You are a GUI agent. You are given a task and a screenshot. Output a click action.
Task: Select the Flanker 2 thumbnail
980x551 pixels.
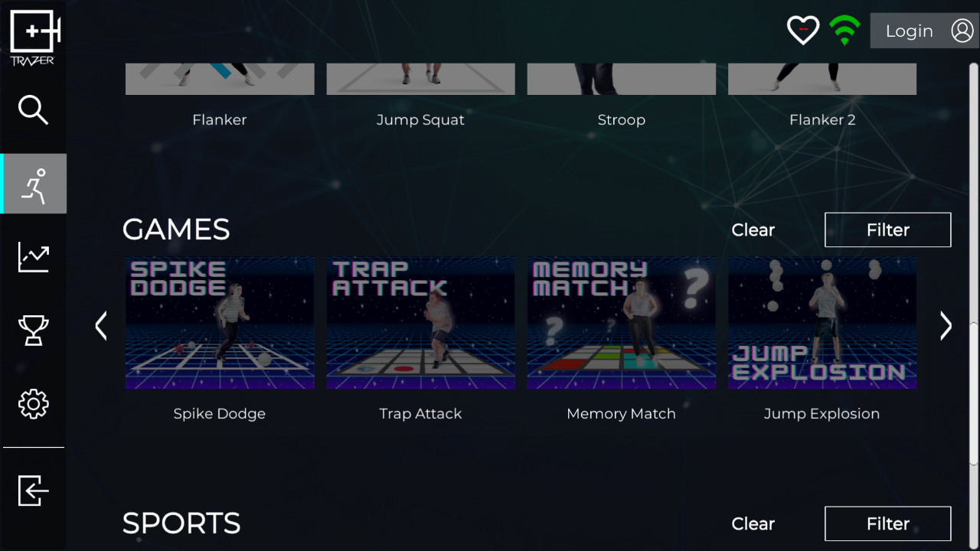[822, 79]
